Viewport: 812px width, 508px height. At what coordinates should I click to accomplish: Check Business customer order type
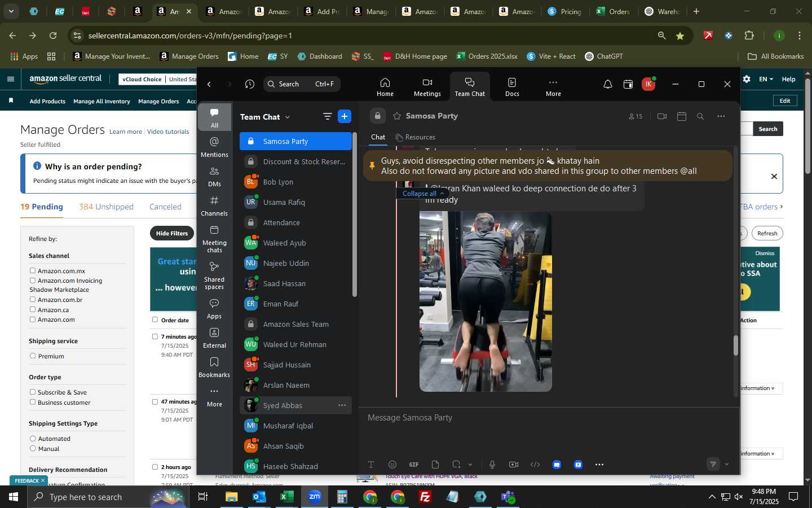[x=33, y=402]
